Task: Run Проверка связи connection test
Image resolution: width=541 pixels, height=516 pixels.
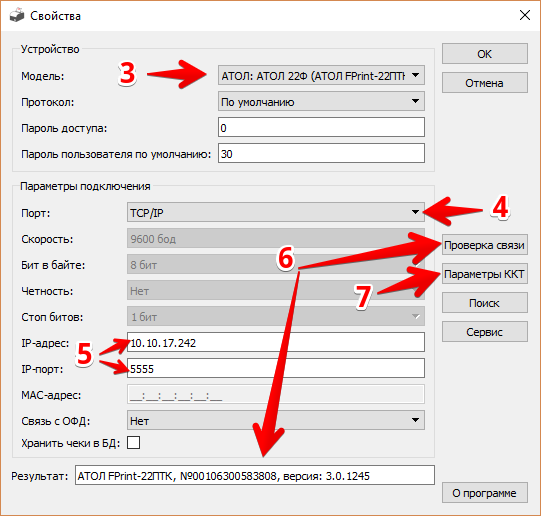Action: point(485,245)
